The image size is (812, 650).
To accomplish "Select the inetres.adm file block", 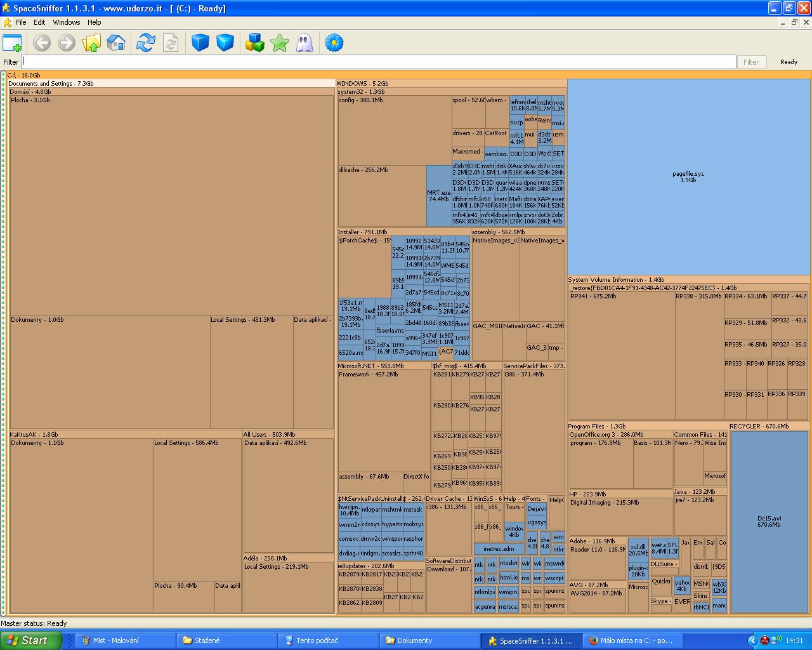I will point(499,549).
